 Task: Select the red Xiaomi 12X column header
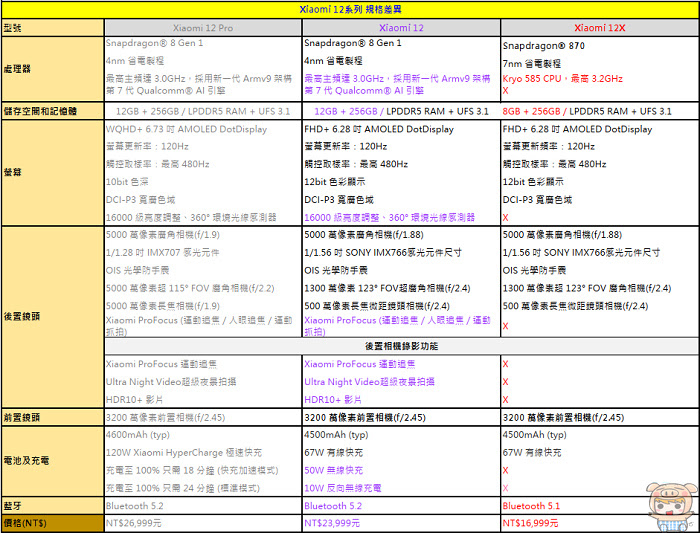600,28
